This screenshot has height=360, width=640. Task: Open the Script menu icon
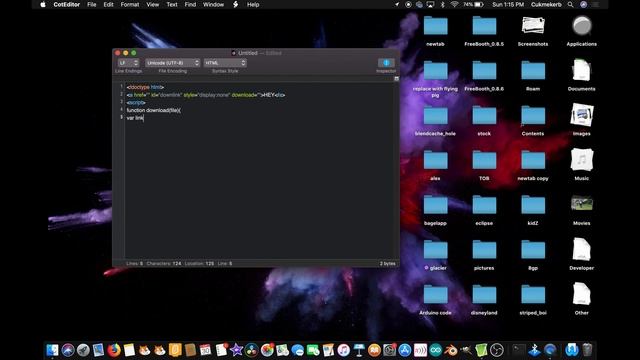[236, 4]
